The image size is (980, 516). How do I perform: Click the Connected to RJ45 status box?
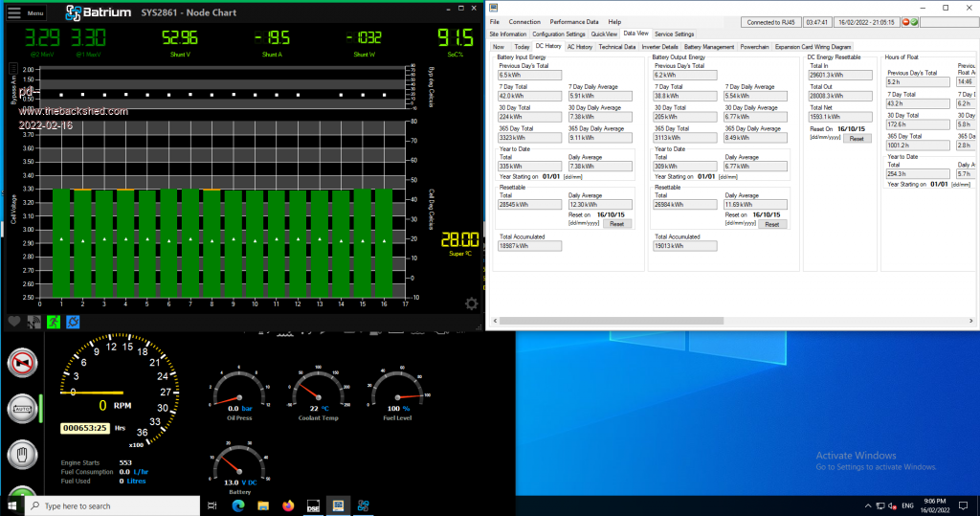770,21
